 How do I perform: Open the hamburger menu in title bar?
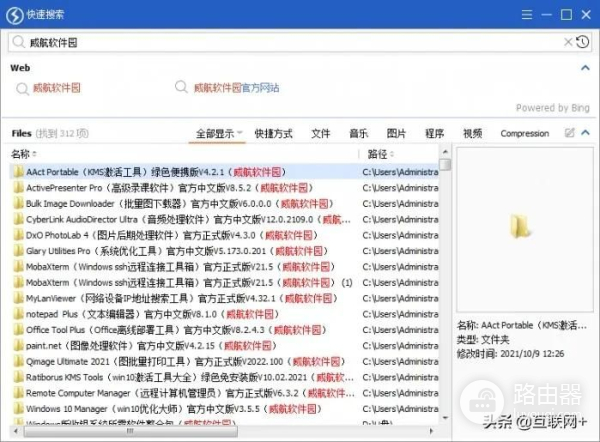coord(527,15)
